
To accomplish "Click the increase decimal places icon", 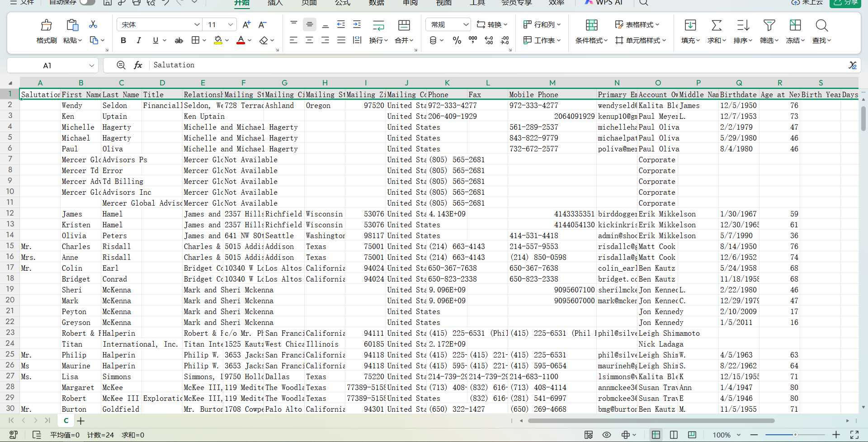I will (489, 40).
